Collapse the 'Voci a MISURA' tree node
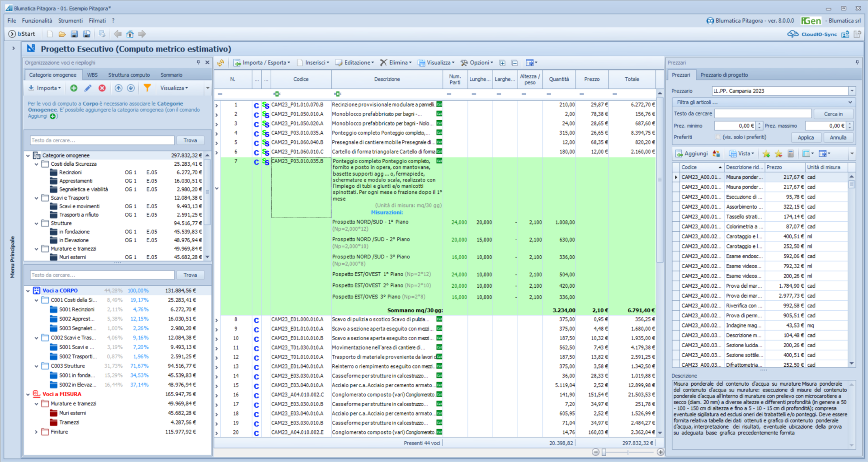Image resolution: width=868 pixels, height=462 pixels. coord(28,394)
